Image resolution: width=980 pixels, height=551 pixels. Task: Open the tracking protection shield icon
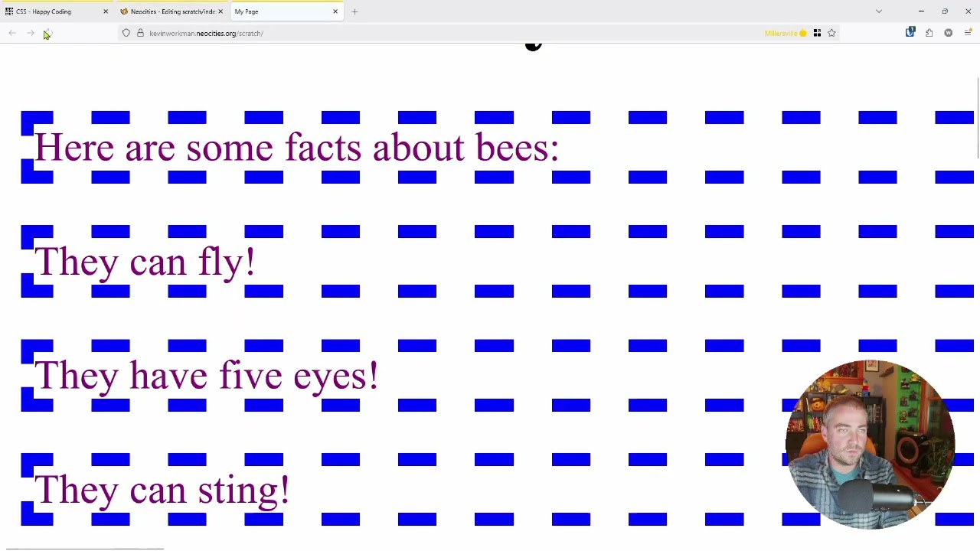126,33
